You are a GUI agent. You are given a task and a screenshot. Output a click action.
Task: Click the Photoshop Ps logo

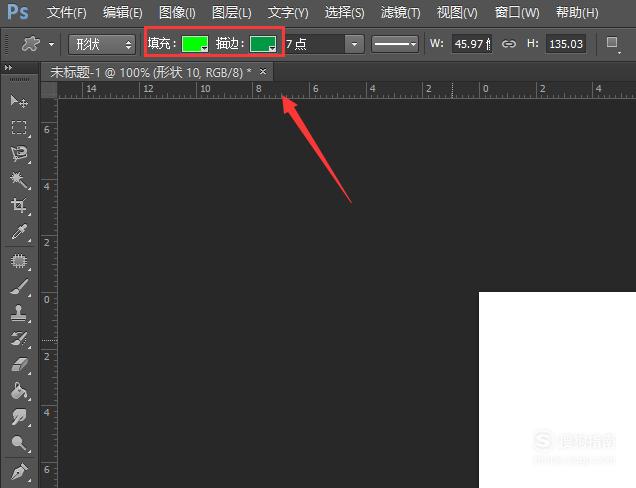click(18, 12)
